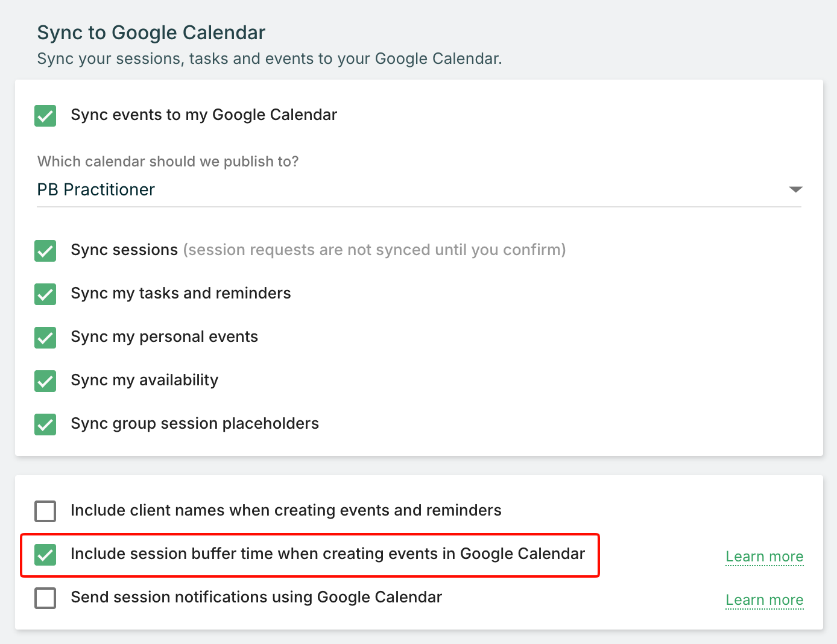Untick the Sync group session placeholders checkbox

click(45, 425)
